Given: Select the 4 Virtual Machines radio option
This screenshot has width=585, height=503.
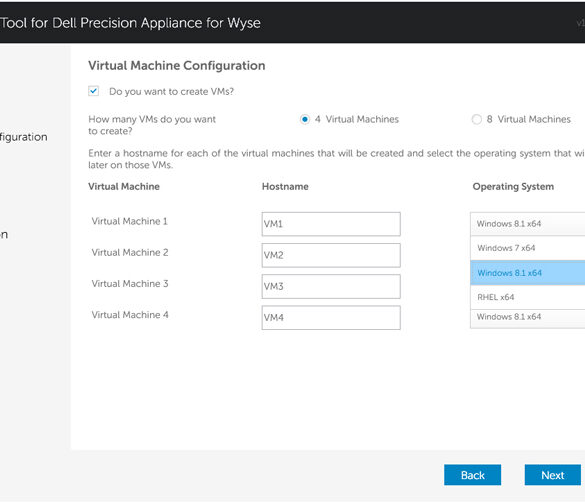Looking at the screenshot, I should (x=305, y=119).
